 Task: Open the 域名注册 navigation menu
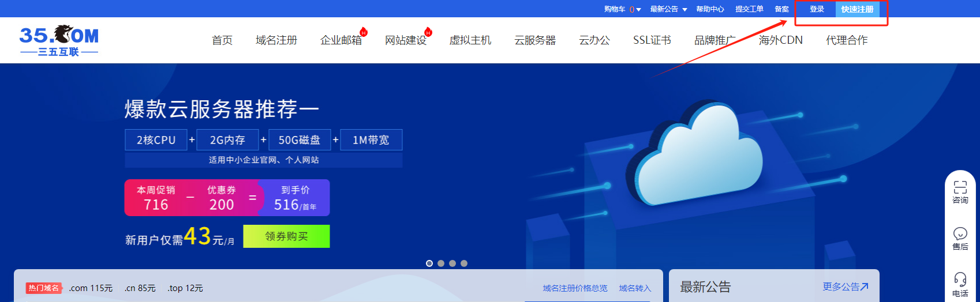[x=276, y=40]
